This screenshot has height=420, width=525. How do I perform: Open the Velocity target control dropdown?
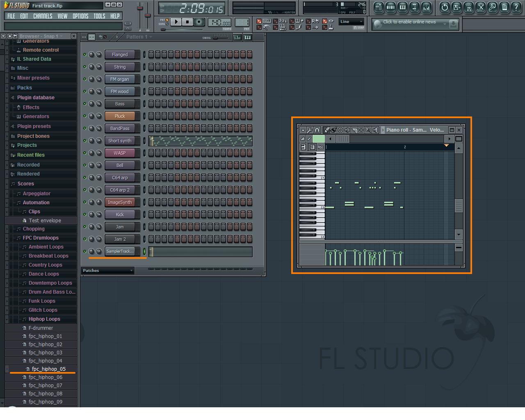[x=437, y=130]
